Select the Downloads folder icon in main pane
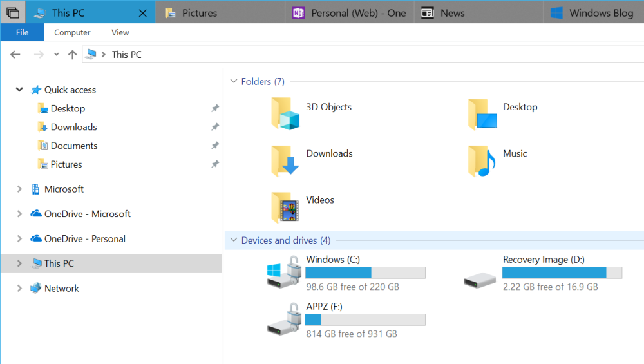The width and height of the screenshot is (644, 364). tap(285, 160)
